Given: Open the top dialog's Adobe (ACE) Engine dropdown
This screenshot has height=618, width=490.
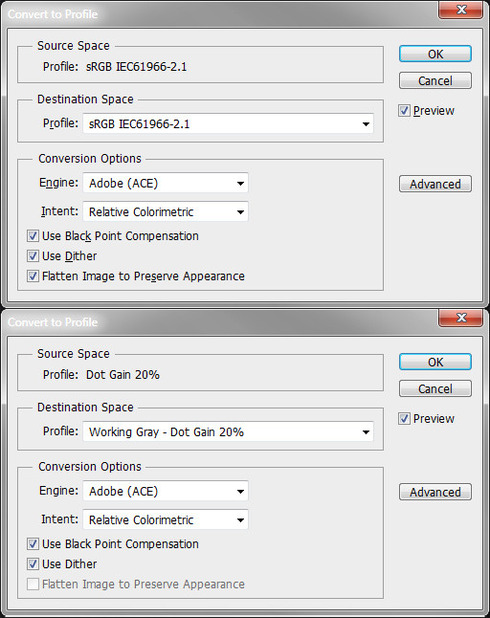Looking at the screenshot, I should click(x=166, y=183).
